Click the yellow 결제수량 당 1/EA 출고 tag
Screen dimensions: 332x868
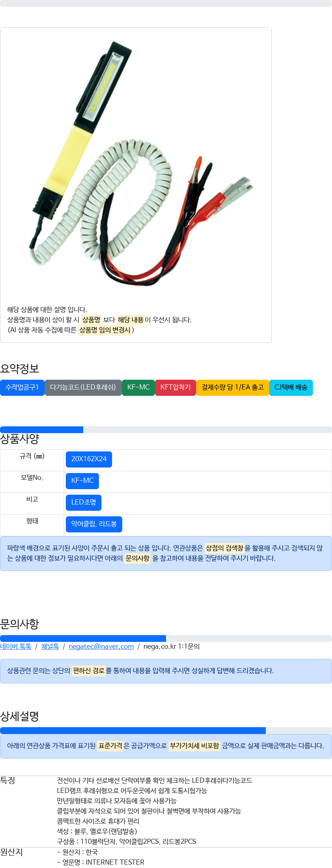pyautogui.click(x=233, y=387)
